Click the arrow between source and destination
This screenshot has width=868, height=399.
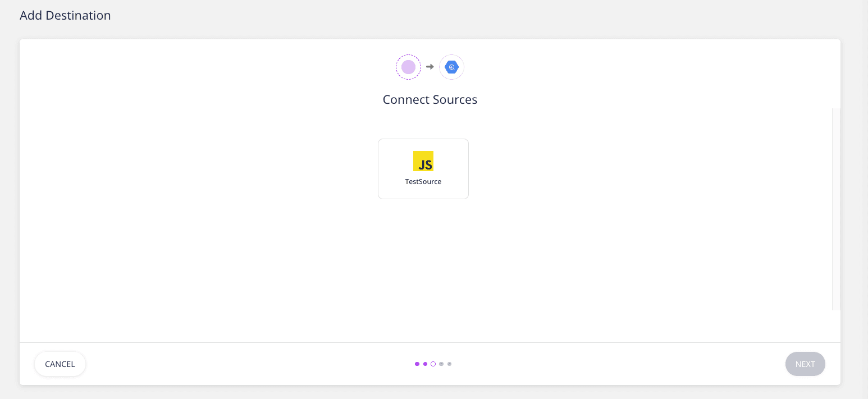(430, 67)
